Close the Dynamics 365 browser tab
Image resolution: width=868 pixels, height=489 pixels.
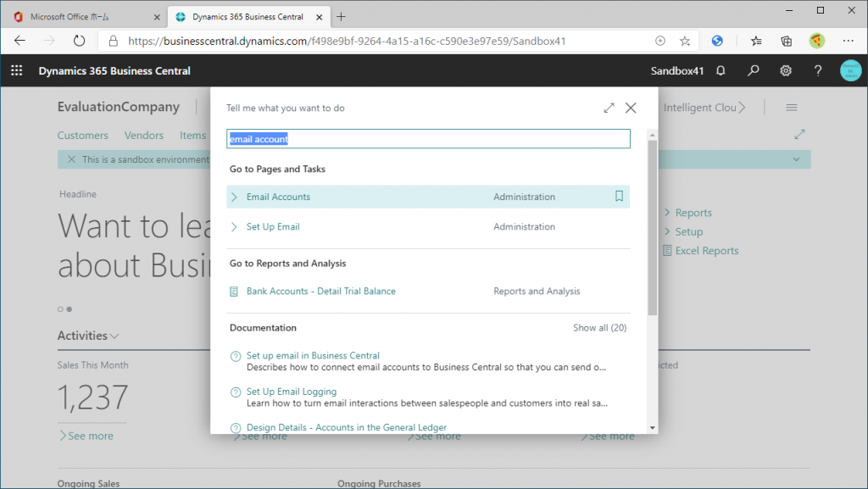point(319,17)
